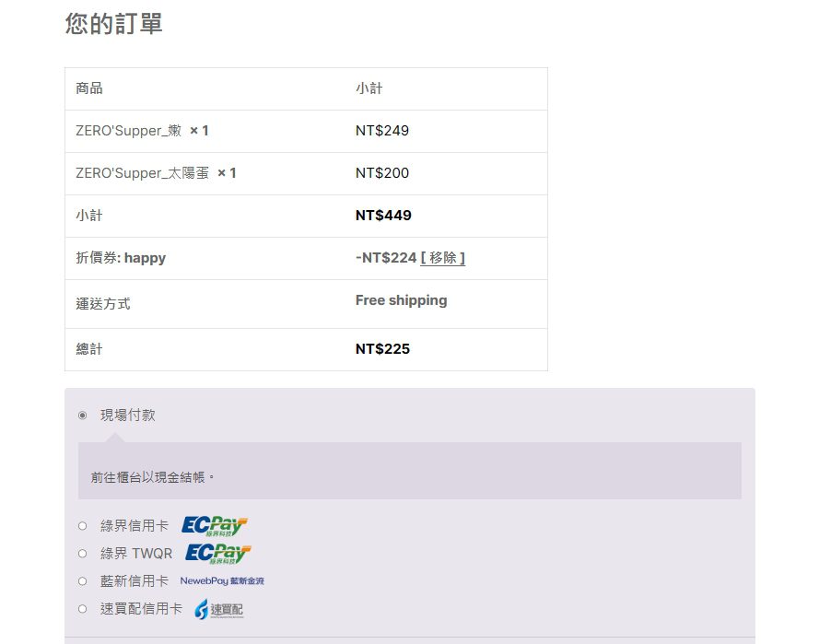Click the NewebPay 藍新金流 logo
Image resolution: width=819 pixels, height=644 pixels.
click(x=222, y=581)
